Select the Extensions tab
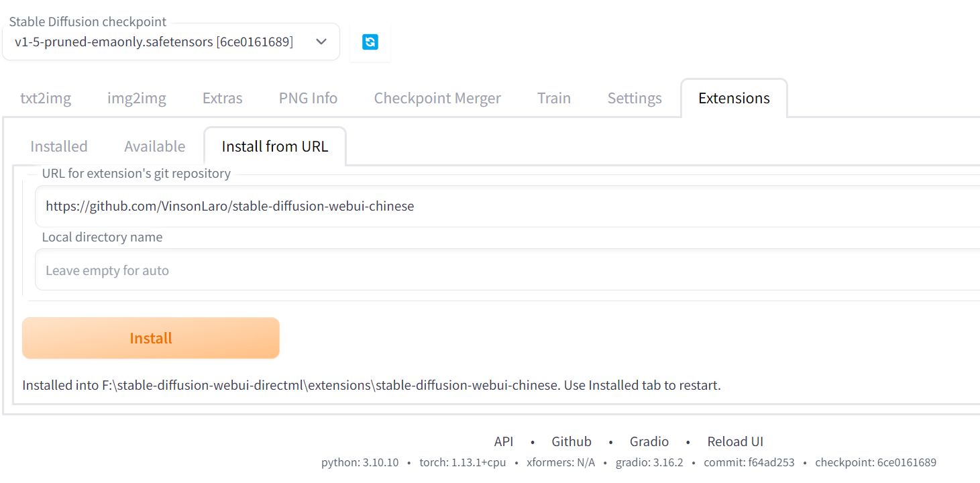Image resolution: width=980 pixels, height=483 pixels. (x=734, y=98)
